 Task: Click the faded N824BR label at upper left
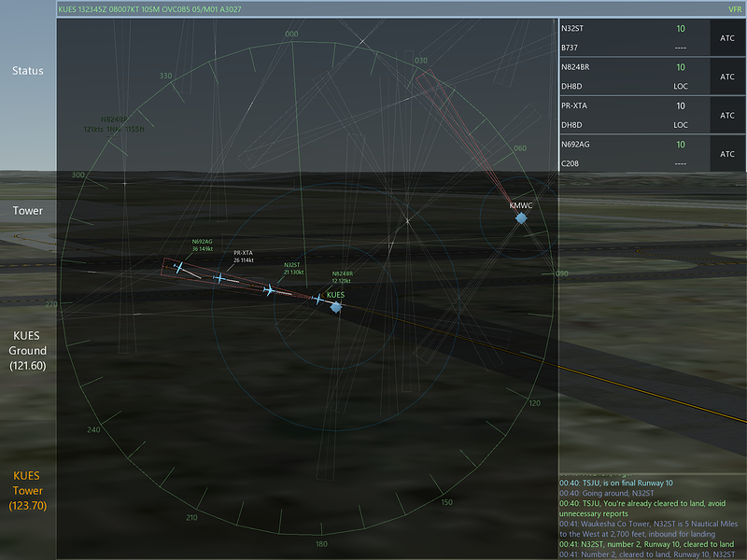[x=114, y=124]
